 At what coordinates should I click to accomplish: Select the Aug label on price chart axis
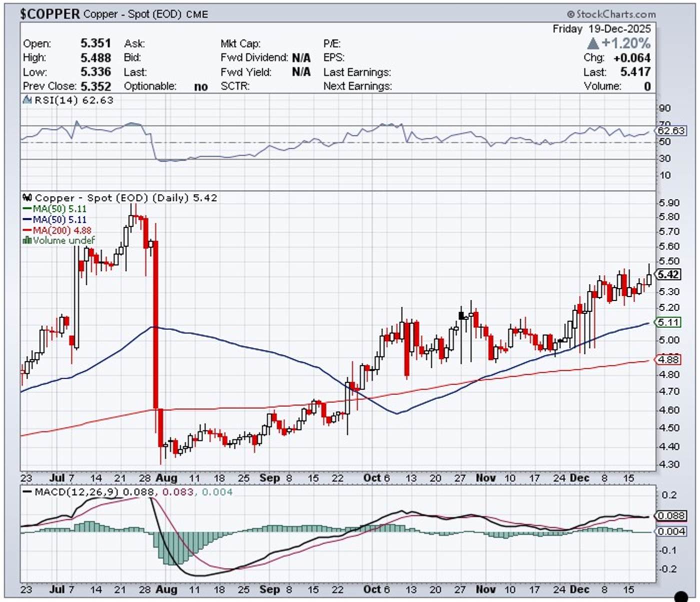tap(166, 478)
